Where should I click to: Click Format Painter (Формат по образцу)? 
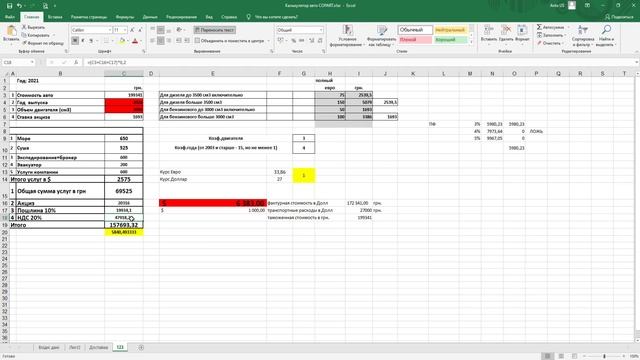click(x=42, y=43)
